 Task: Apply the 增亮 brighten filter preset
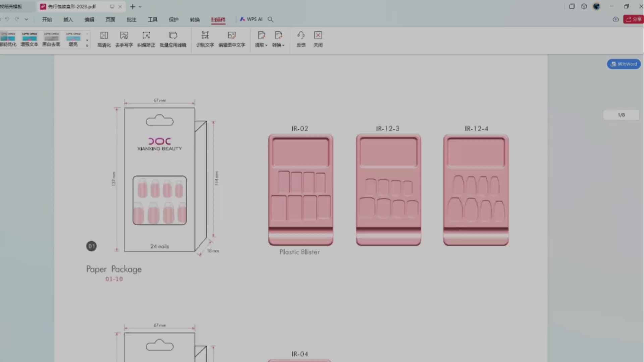click(73, 39)
